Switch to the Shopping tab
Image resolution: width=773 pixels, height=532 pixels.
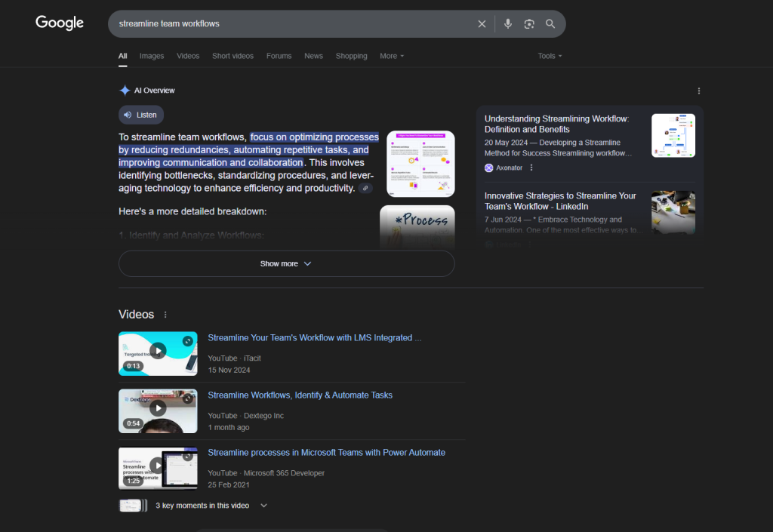[352, 56]
